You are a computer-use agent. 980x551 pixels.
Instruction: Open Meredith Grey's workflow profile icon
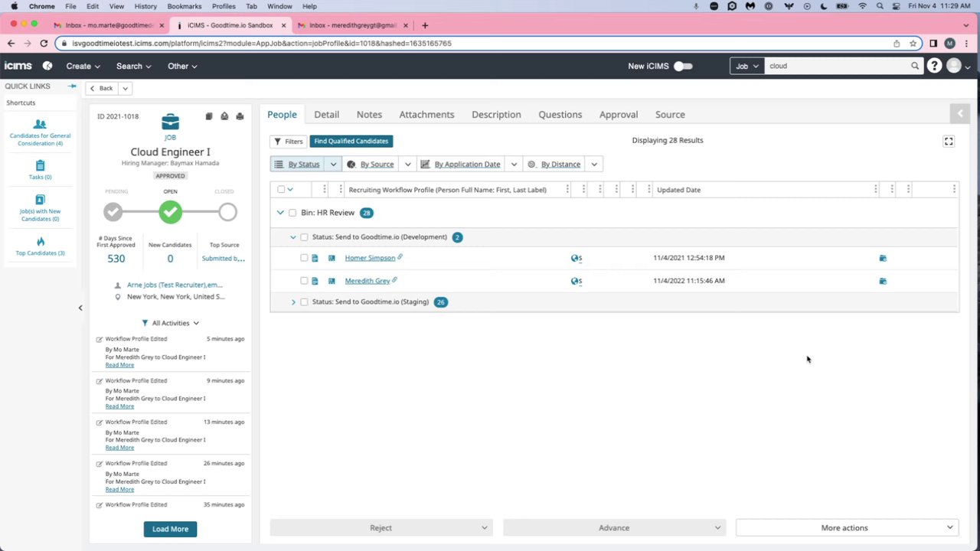[x=332, y=281]
